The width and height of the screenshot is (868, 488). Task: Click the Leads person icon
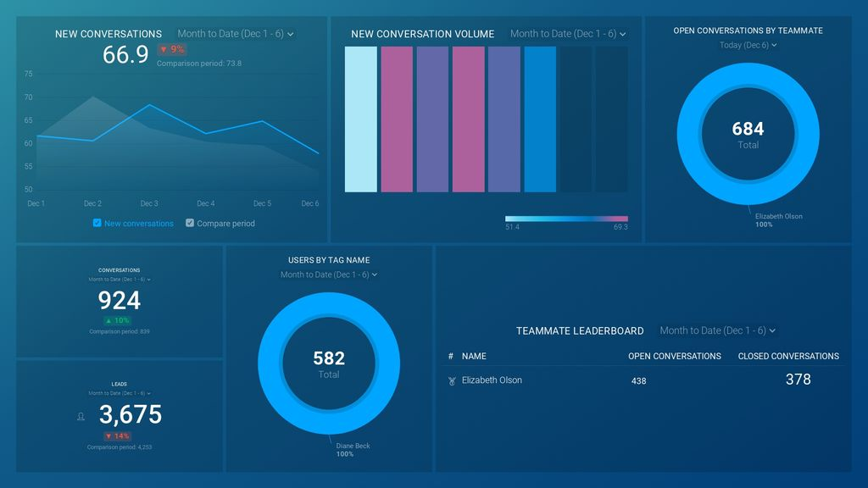point(81,416)
